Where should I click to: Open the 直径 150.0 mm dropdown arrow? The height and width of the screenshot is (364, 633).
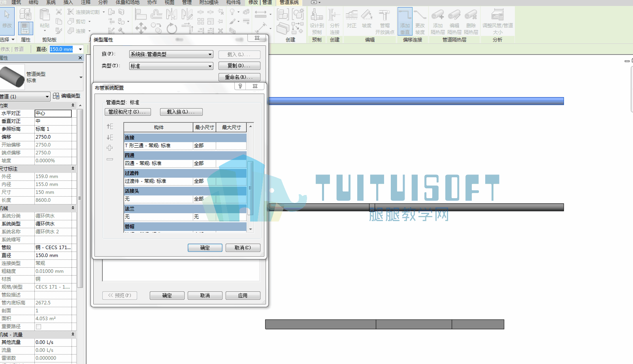point(80,49)
